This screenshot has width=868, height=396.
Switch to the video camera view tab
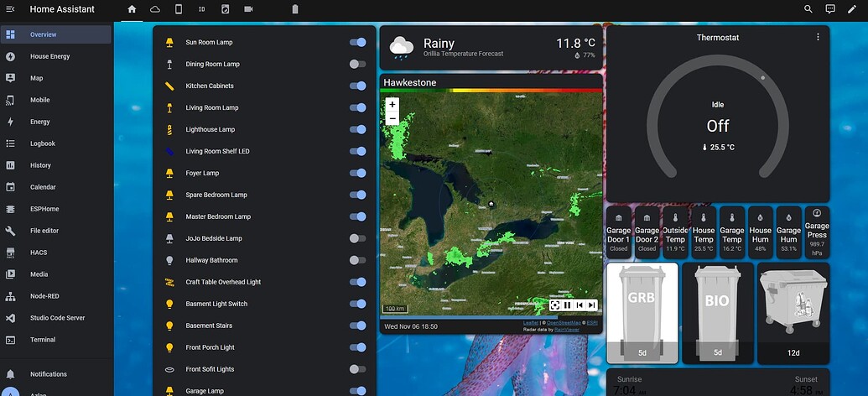coord(248,9)
